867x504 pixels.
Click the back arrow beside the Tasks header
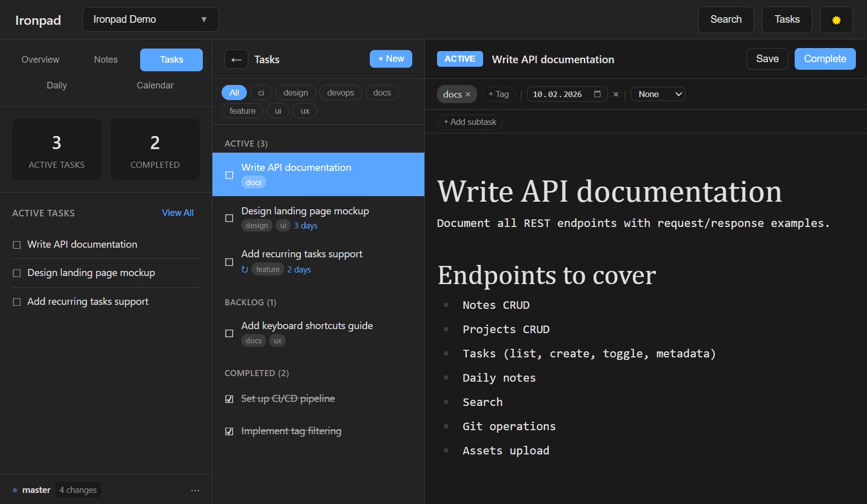(x=236, y=59)
